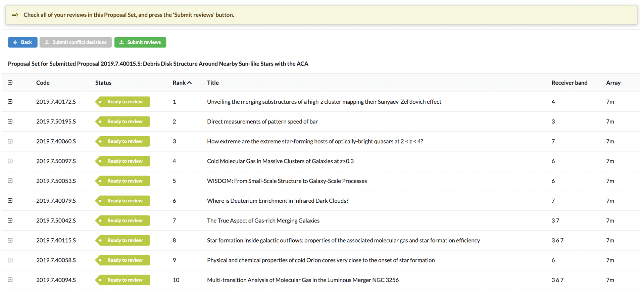
Task: Expand the WISDOM proposal row
Action: pos(10,181)
